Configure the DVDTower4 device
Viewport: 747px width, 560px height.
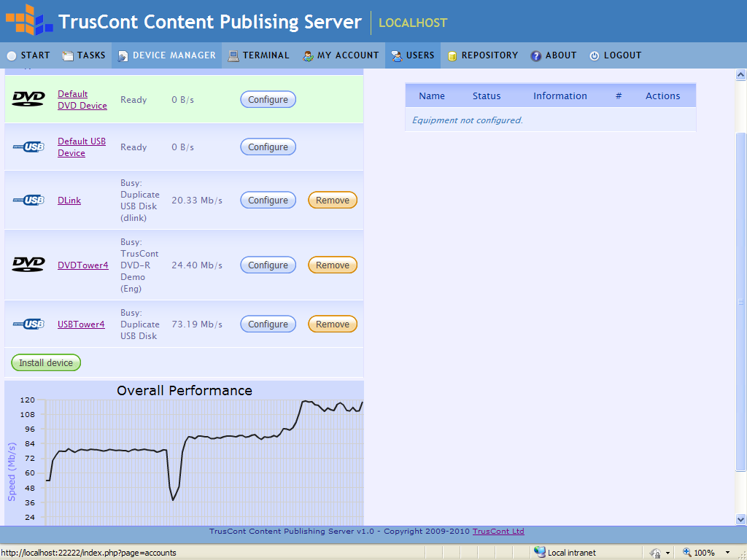tap(268, 265)
